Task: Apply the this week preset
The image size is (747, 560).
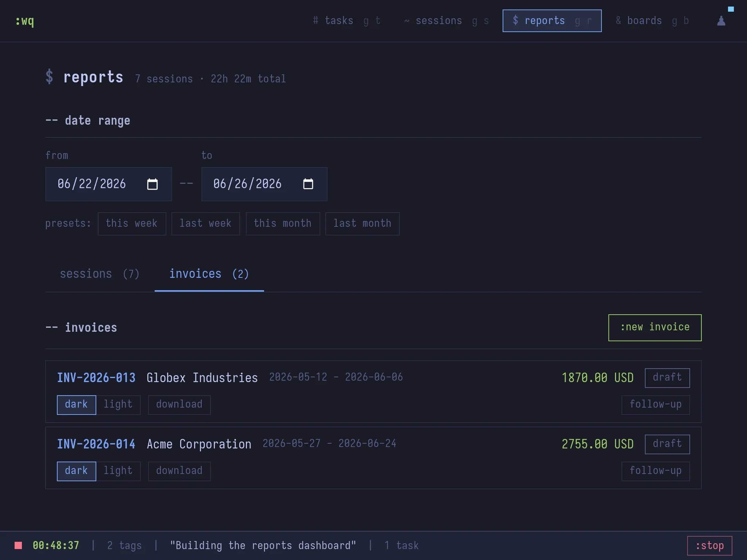Action: (x=132, y=223)
